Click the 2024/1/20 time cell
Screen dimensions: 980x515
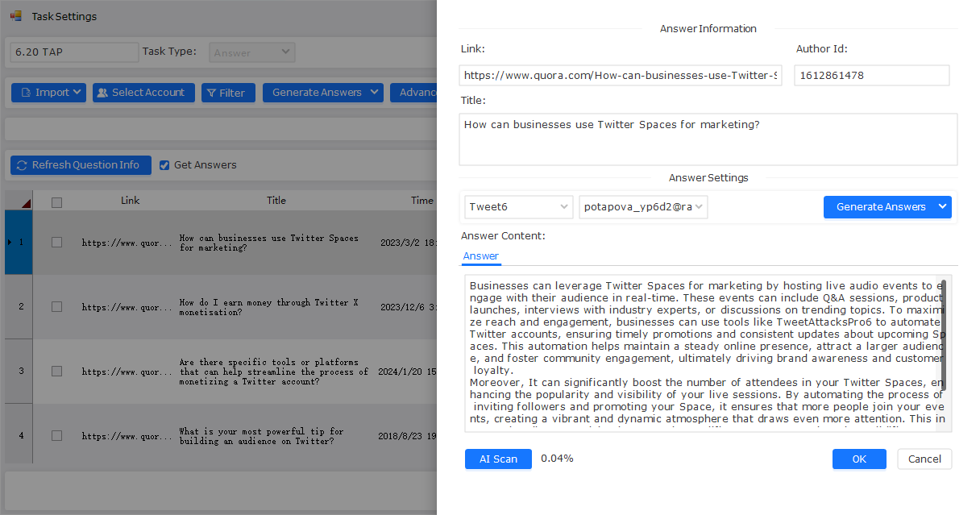click(x=408, y=372)
